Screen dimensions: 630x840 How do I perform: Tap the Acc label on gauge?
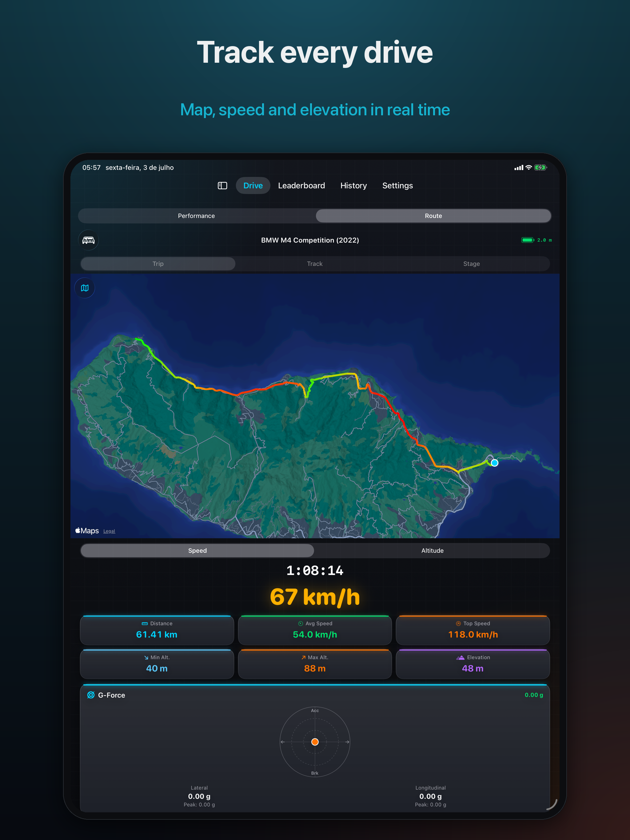click(x=315, y=710)
